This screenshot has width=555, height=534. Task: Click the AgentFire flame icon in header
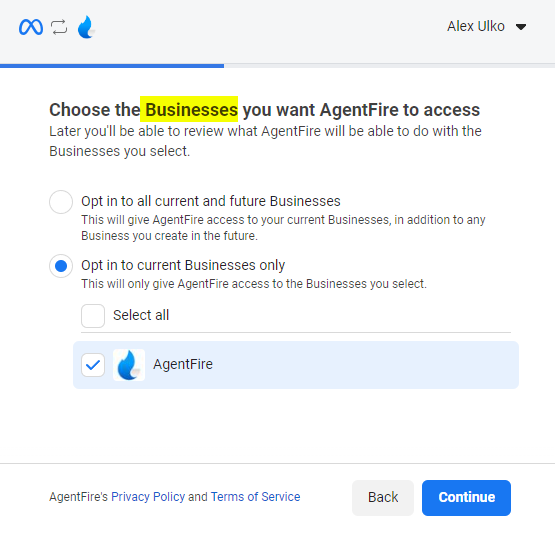(86, 27)
